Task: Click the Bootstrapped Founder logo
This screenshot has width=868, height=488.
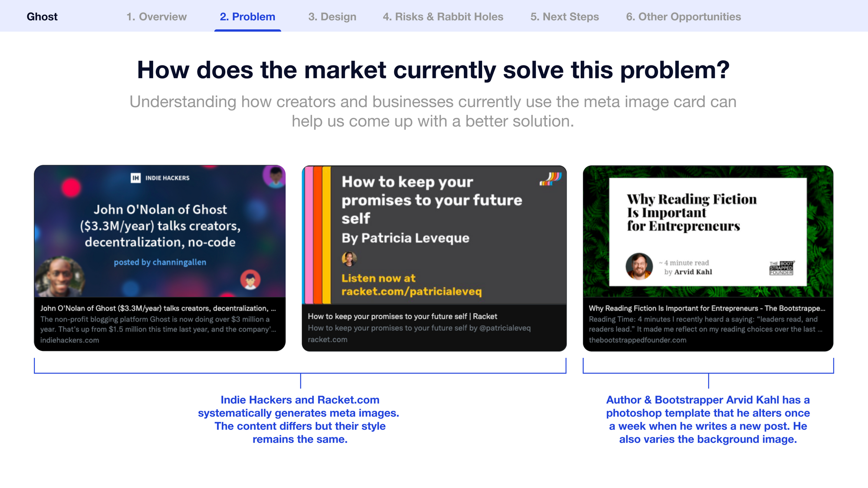Action: coord(782,268)
